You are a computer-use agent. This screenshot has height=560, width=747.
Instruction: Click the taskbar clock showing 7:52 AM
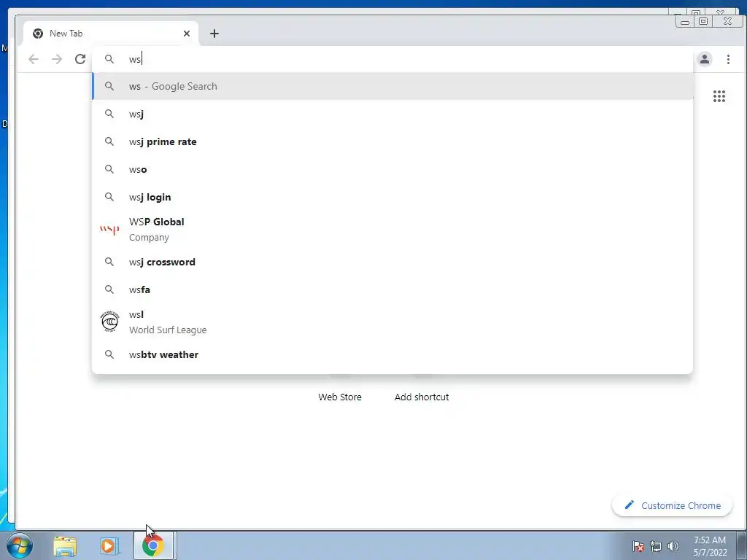pyautogui.click(x=710, y=546)
